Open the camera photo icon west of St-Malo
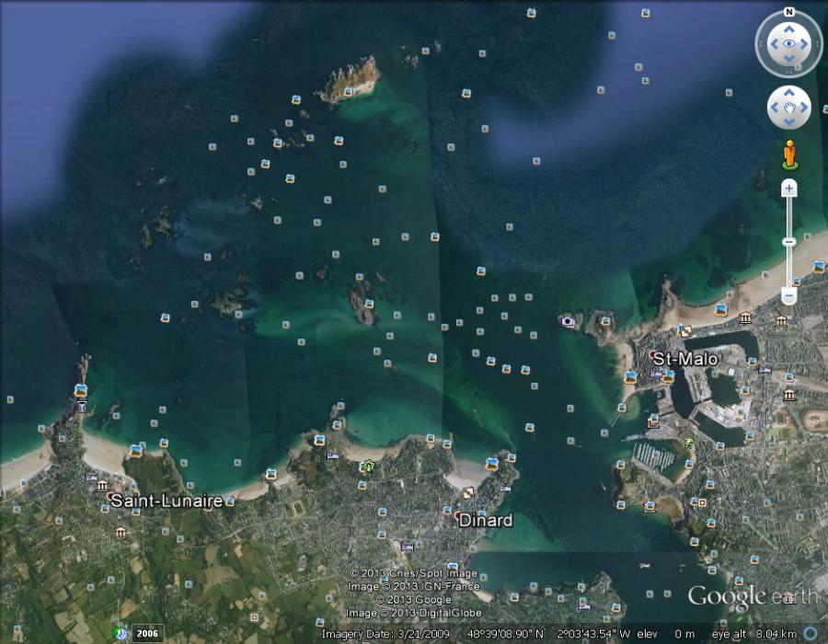Viewport: 828px width, 644px height. [568, 321]
